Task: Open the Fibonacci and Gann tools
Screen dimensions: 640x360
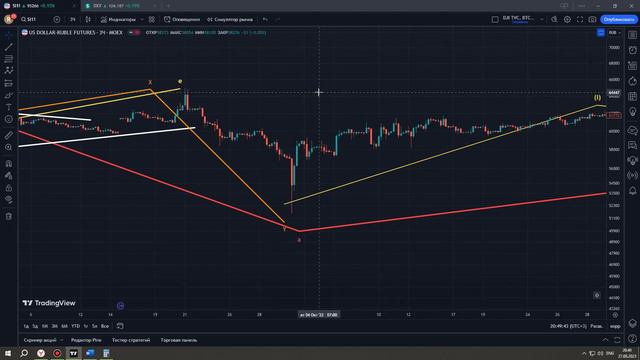Action: [9, 59]
